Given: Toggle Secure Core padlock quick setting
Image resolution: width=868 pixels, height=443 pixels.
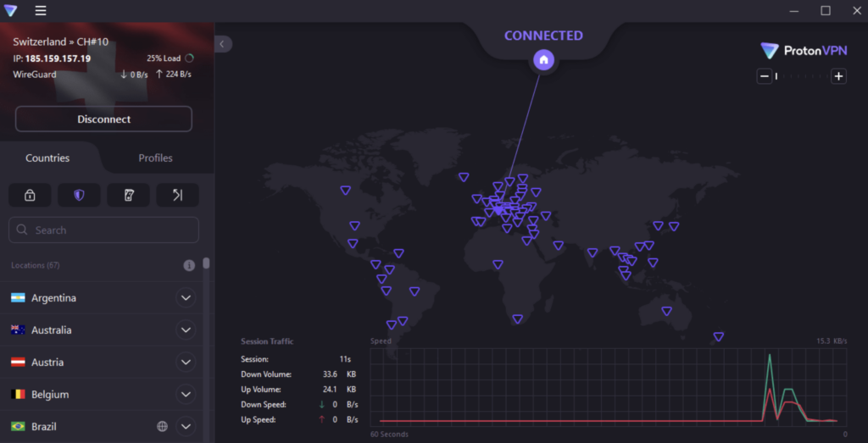Looking at the screenshot, I should (x=30, y=195).
